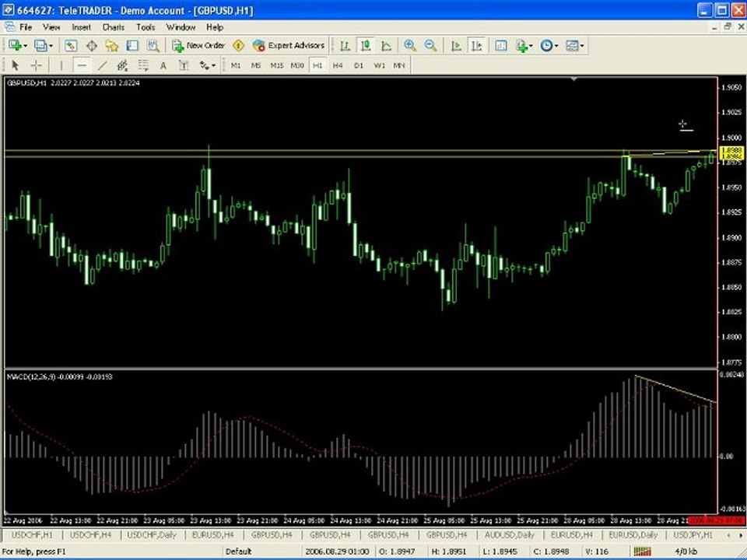747x560 pixels.
Task: Switch timeframe to M5
Action: click(256, 65)
